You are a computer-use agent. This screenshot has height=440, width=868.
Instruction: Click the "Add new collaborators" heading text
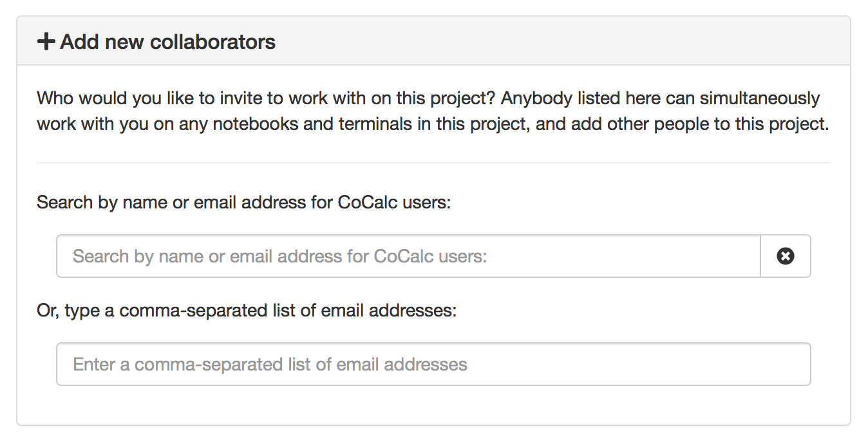coord(167,42)
